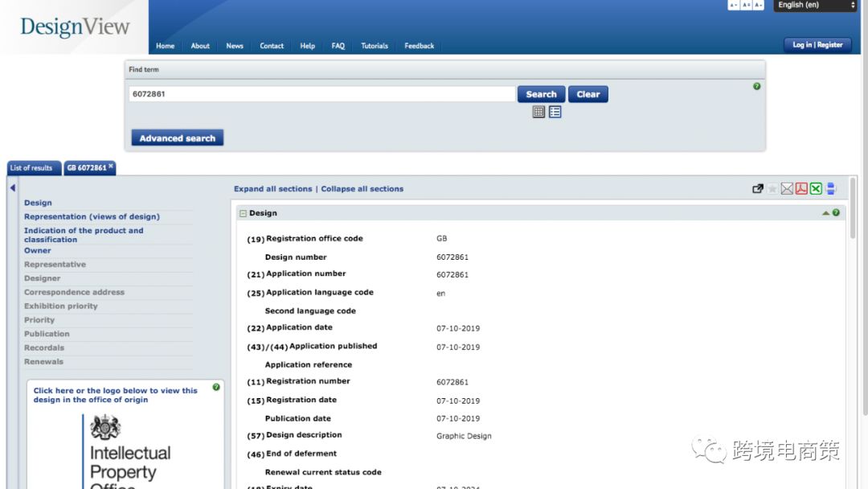Select Designer in sidebar
Viewport: 868px width, 489px height.
click(x=42, y=278)
